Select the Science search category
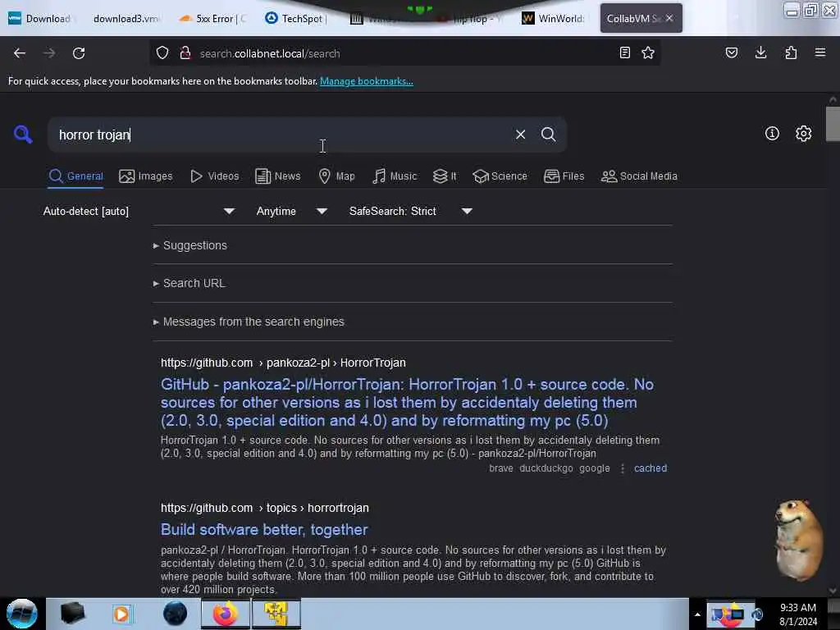This screenshot has height=630, width=840. point(500,176)
